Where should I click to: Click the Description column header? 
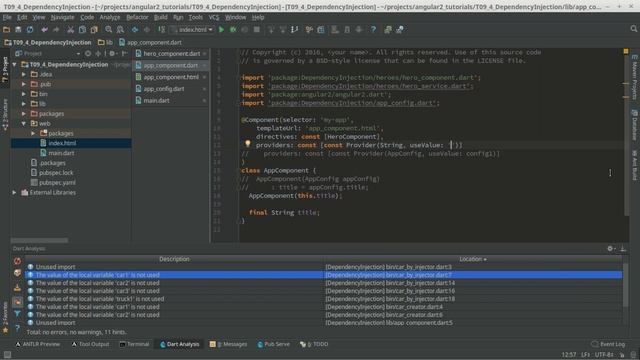tap(174, 259)
